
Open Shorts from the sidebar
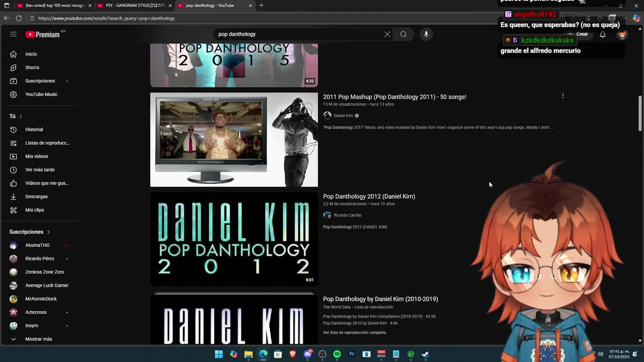point(32,67)
